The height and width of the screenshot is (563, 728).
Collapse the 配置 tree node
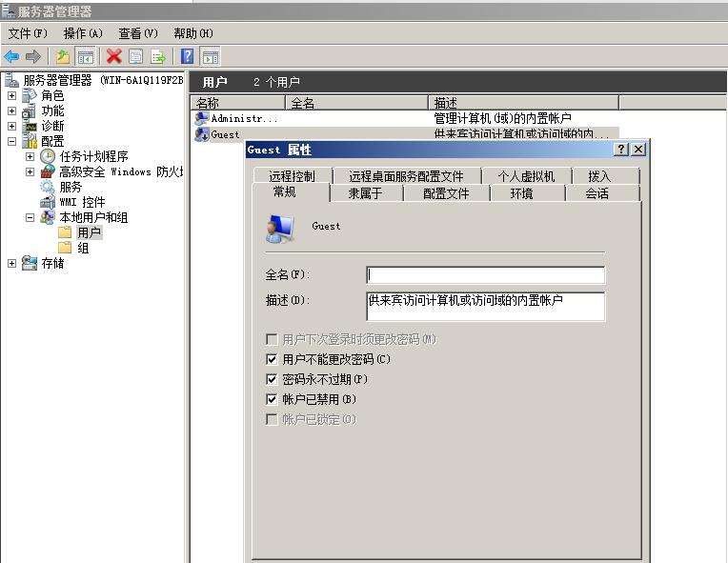(12, 142)
